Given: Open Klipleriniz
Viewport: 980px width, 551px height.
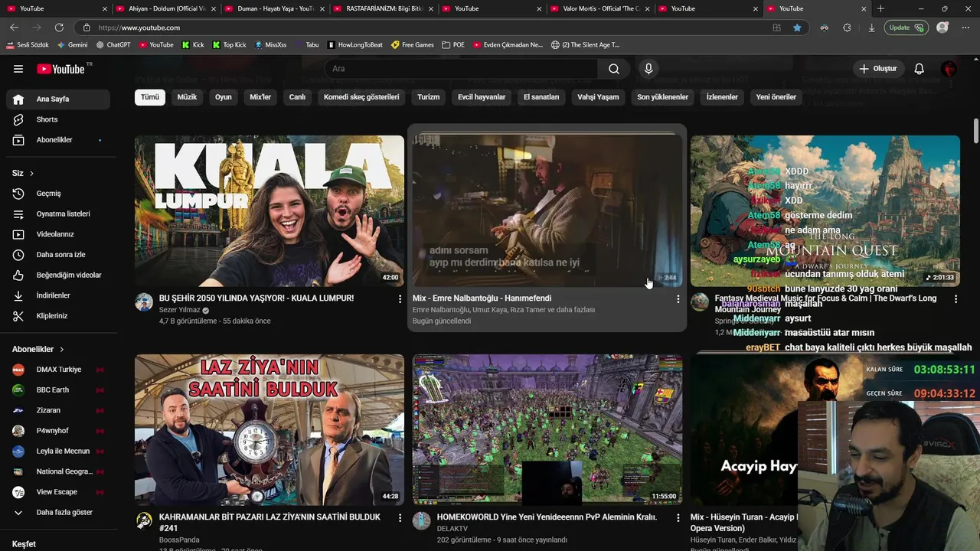Looking at the screenshot, I should point(58,316).
